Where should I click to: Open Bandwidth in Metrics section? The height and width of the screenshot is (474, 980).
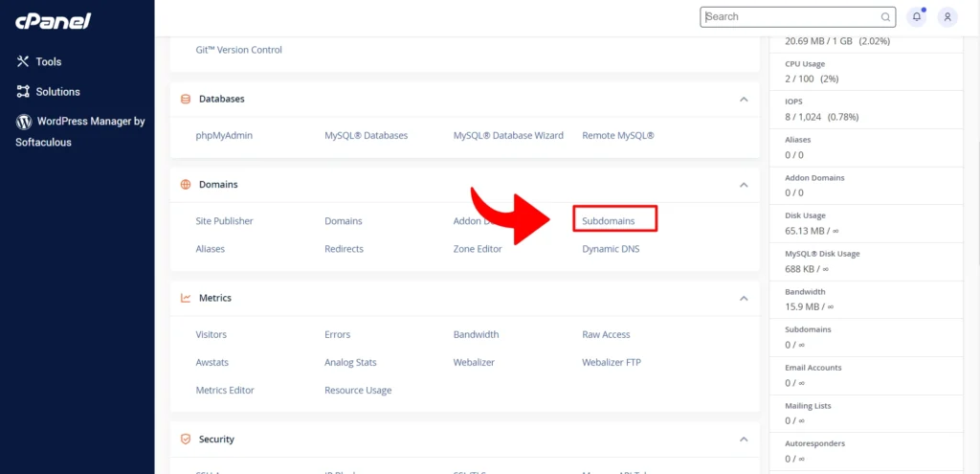pyautogui.click(x=477, y=334)
